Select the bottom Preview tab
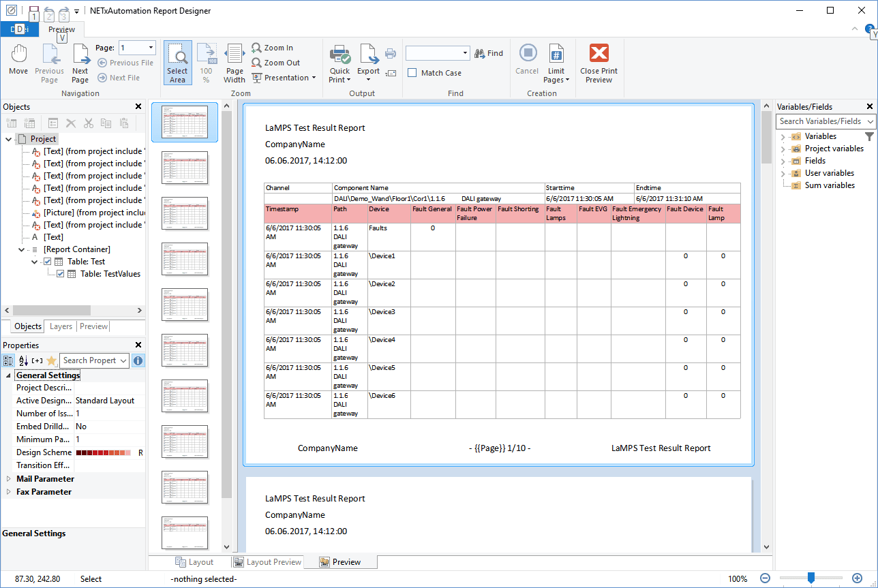Viewport: 878px width, 588px height. (x=340, y=562)
